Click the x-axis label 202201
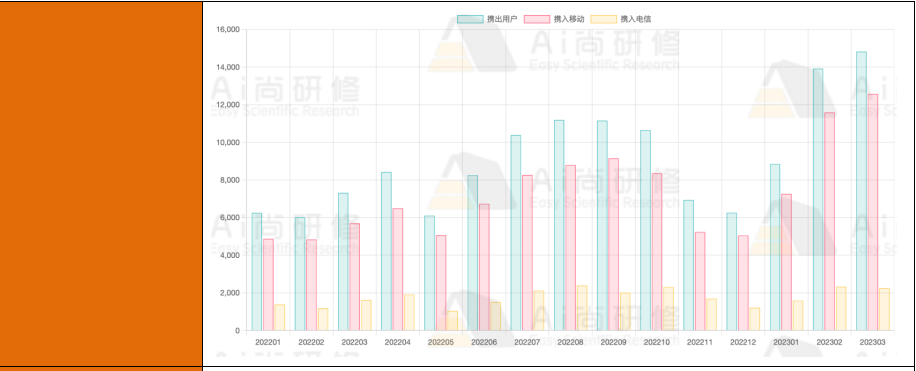The width and height of the screenshot is (916, 371). pos(268,342)
